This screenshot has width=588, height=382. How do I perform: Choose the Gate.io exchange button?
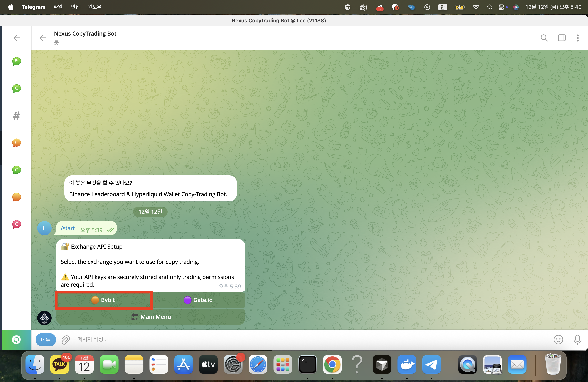point(198,300)
